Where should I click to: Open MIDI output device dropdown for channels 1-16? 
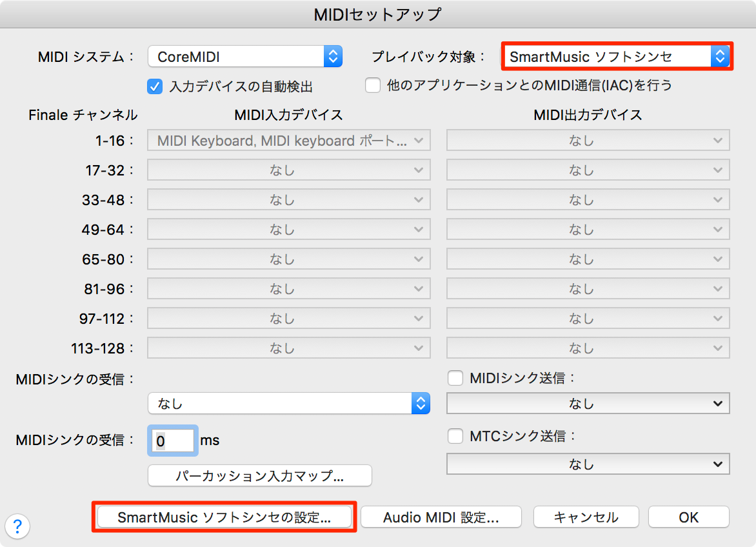tap(588, 141)
